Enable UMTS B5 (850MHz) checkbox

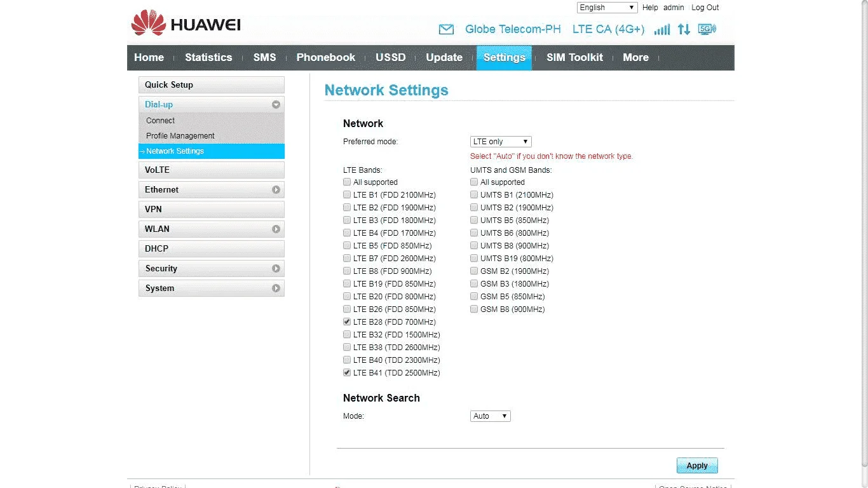[x=474, y=220]
